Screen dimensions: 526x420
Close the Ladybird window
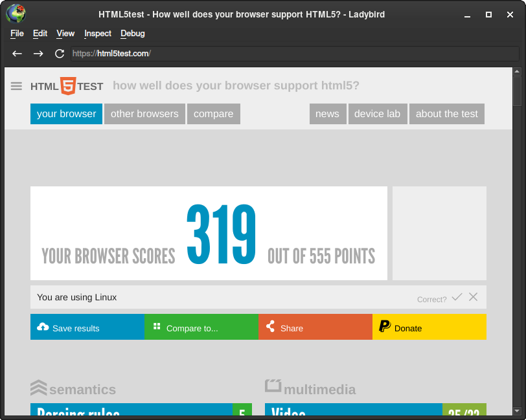click(x=510, y=15)
